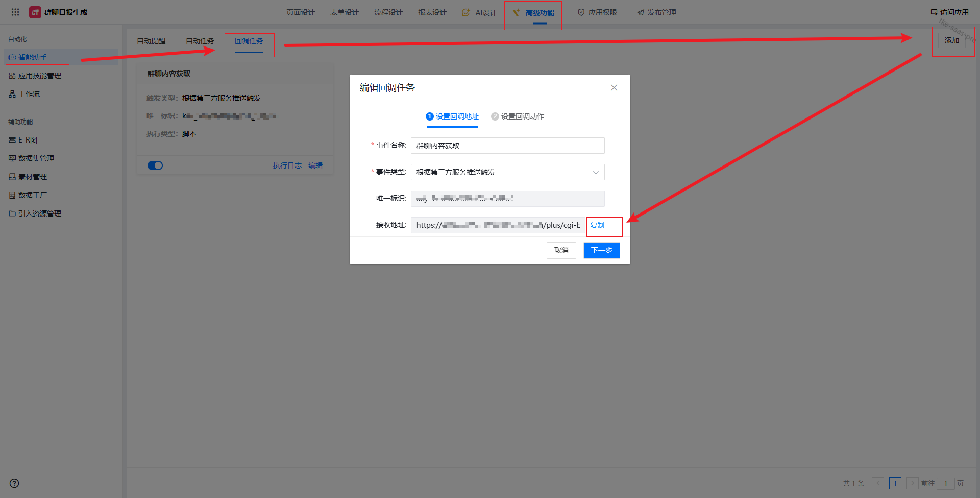This screenshot has width=980, height=498.
Task: Click the 事件名称 input field
Action: [x=507, y=146]
